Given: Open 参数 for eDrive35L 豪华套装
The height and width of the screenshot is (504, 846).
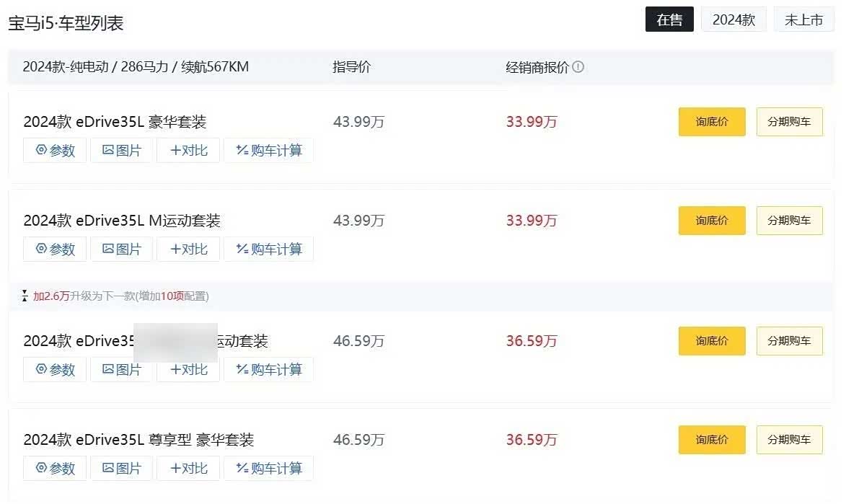Looking at the screenshot, I should (55, 151).
